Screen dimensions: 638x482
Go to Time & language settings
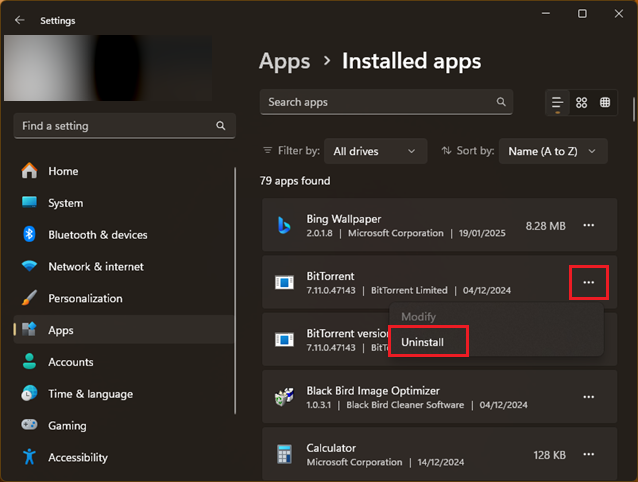(124, 394)
